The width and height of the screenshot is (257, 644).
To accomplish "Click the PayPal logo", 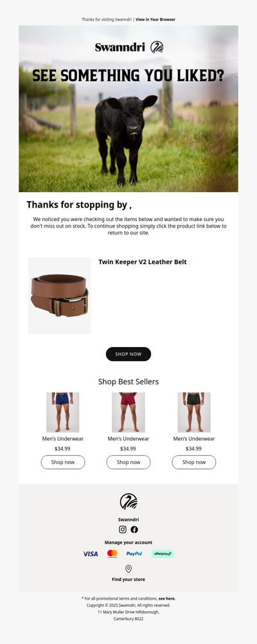I will click(134, 553).
